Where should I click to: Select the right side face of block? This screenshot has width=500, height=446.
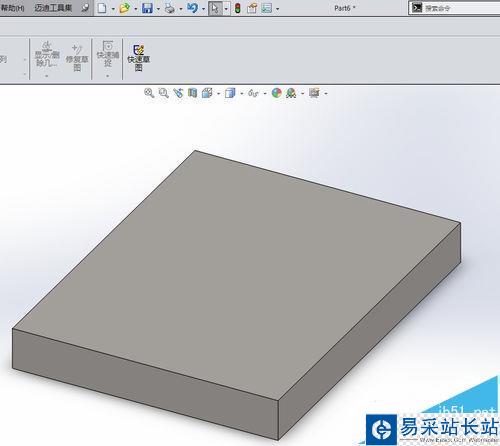point(370,330)
